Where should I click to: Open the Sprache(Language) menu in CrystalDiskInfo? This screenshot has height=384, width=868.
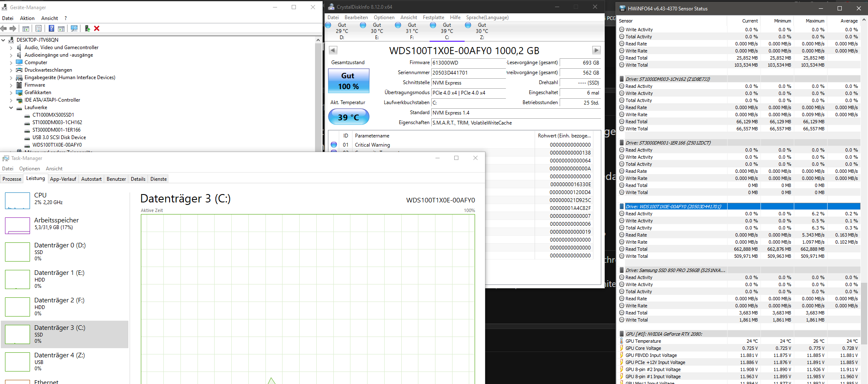pos(487,17)
